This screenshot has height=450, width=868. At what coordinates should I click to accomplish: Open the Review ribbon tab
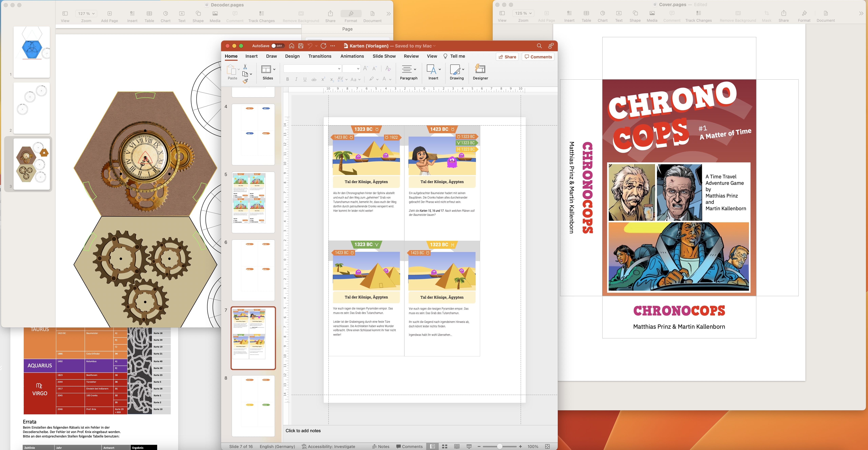411,56
